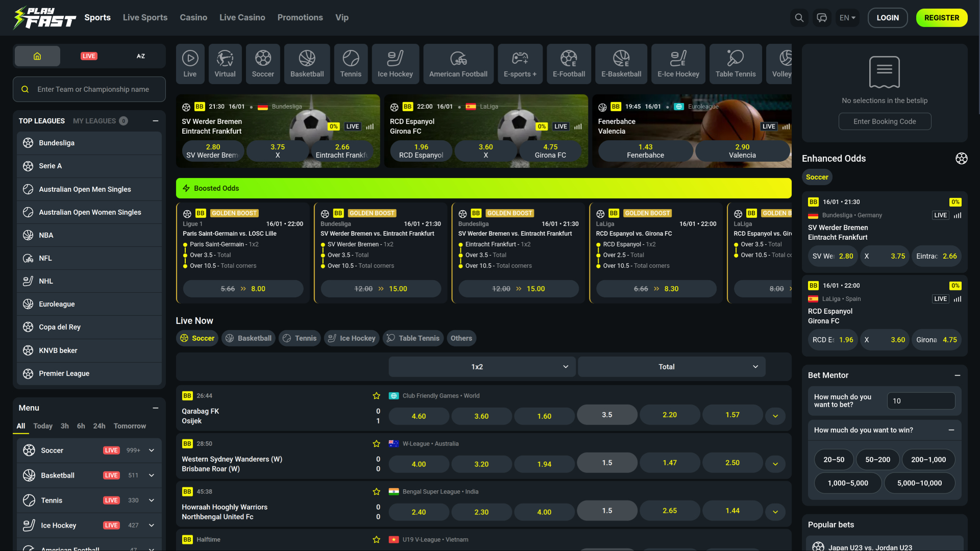This screenshot has width=980, height=551.
Task: Open the E-Football category icon
Action: pyautogui.click(x=568, y=63)
